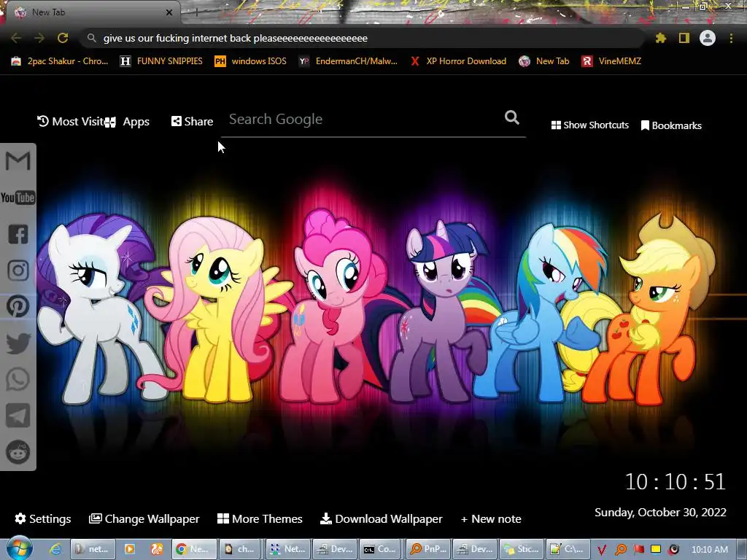The height and width of the screenshot is (560, 747).
Task: Toggle the browser side panel icon
Action: tap(684, 38)
